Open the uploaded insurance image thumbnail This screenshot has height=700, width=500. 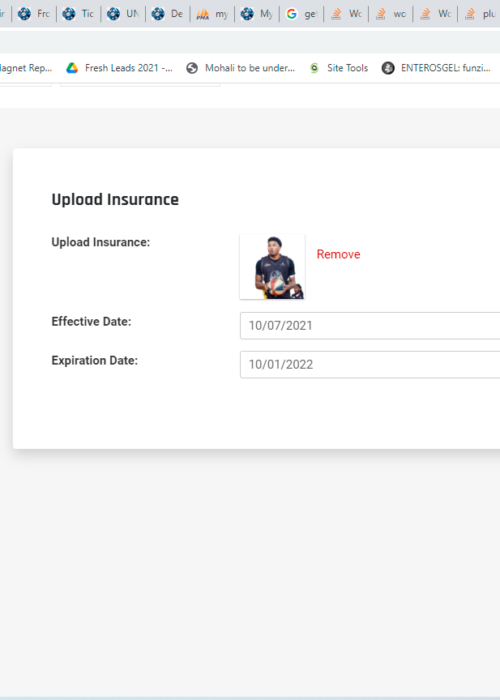[x=272, y=267]
